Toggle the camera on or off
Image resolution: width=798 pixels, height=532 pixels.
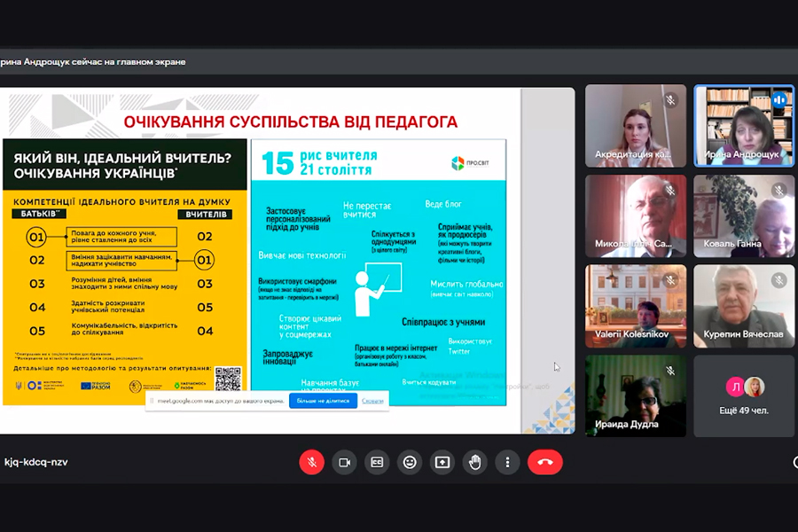click(344, 462)
